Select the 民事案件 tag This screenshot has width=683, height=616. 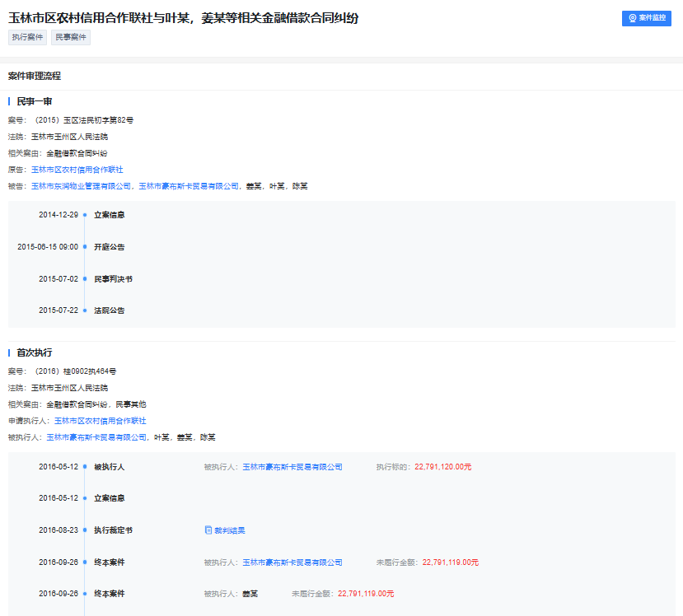[x=70, y=37]
